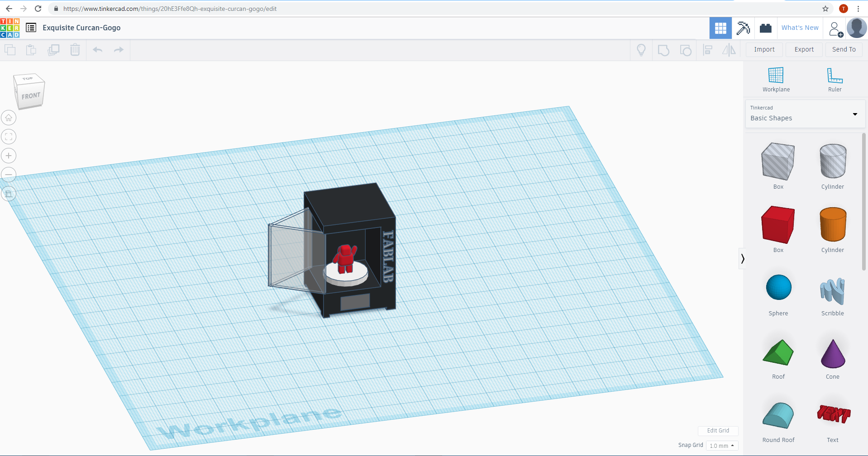Open the Snap Grid value dropdown

[722, 445]
